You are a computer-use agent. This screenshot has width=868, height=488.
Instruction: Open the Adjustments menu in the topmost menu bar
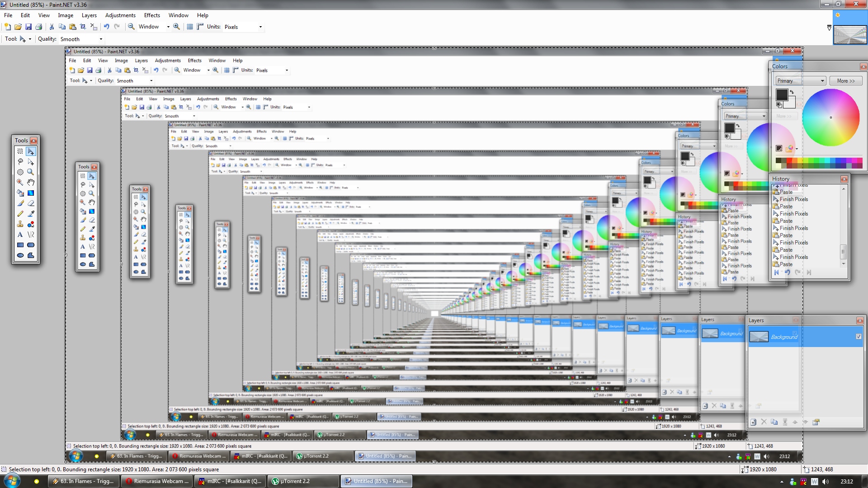point(120,15)
